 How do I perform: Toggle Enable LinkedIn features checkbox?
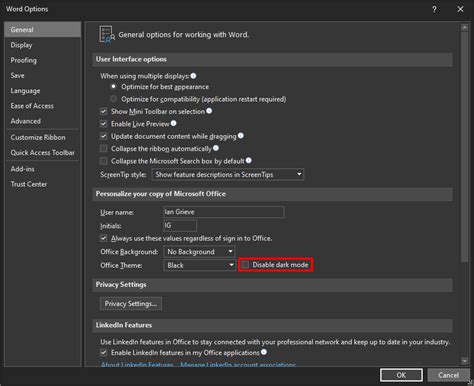(104, 353)
